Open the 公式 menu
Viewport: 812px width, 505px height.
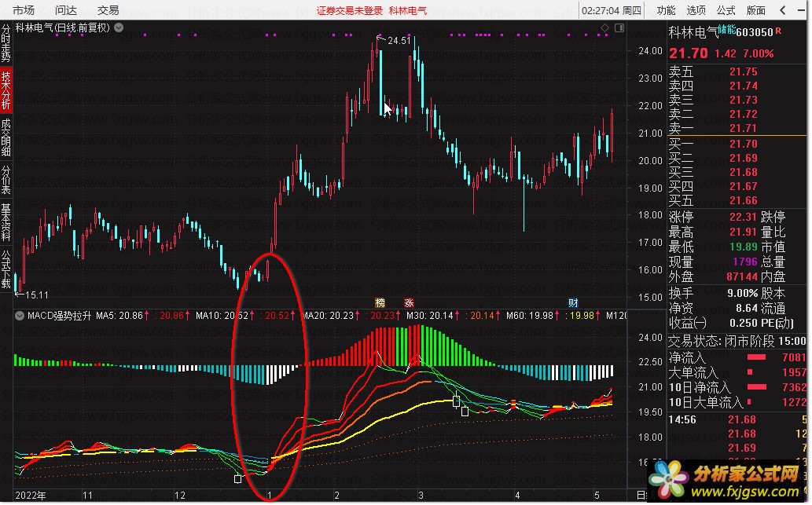[x=726, y=10]
